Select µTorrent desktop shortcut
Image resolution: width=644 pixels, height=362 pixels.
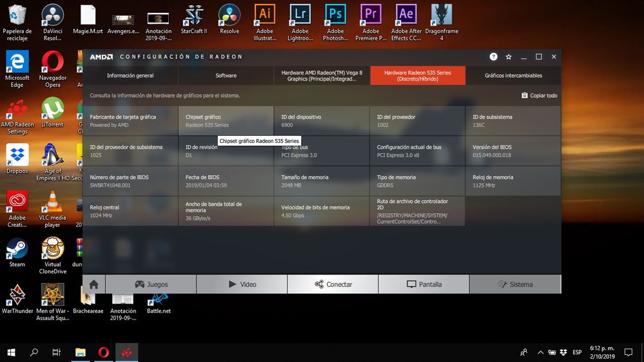(53, 113)
